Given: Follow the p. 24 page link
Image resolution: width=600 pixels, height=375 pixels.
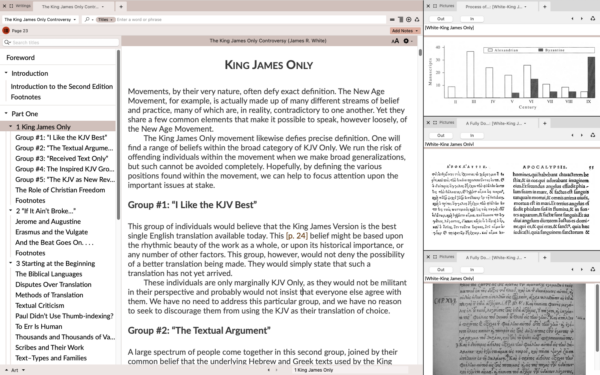Looking at the screenshot, I should (297, 236).
